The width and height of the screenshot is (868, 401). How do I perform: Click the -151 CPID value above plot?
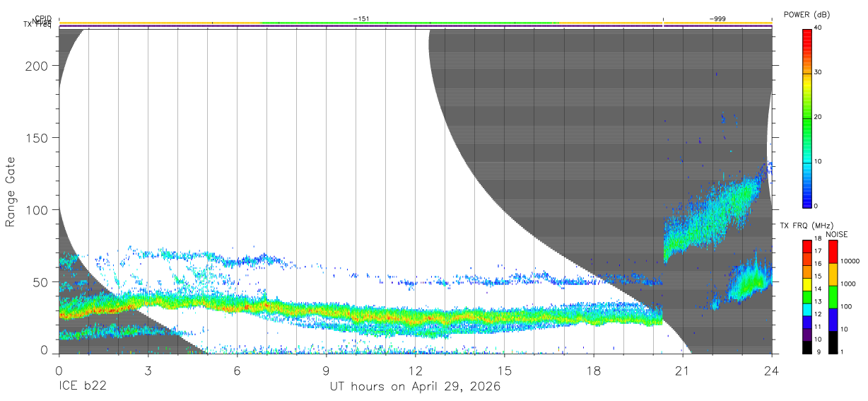click(361, 19)
